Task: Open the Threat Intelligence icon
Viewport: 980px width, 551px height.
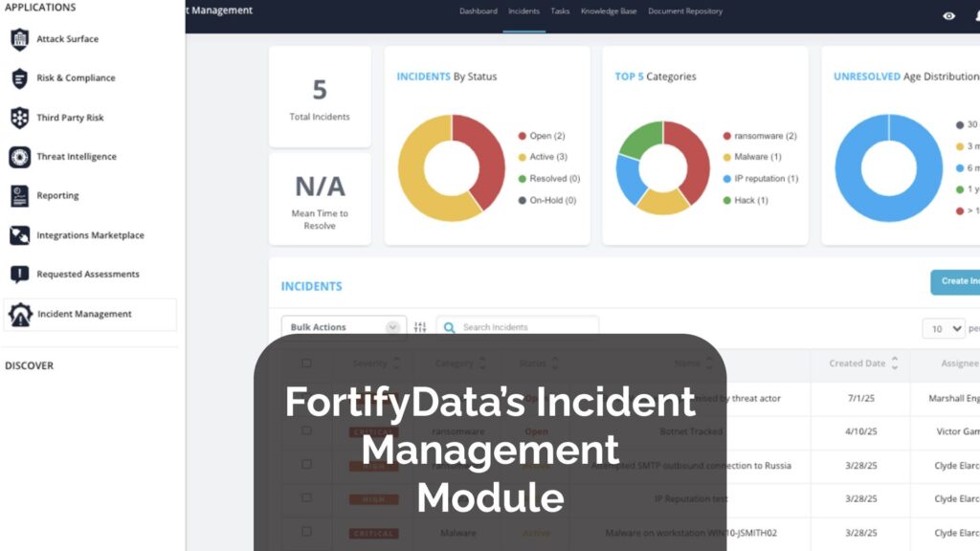Action: pos(19,157)
